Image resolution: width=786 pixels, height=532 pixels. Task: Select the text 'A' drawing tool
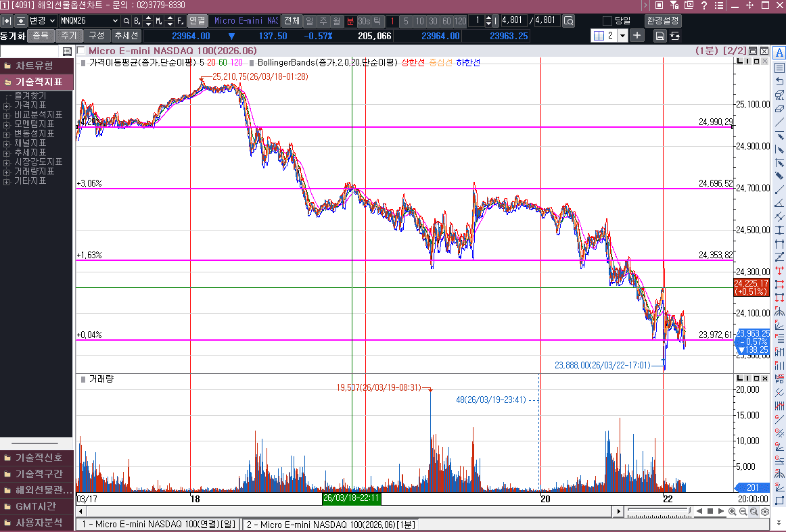tap(779, 53)
